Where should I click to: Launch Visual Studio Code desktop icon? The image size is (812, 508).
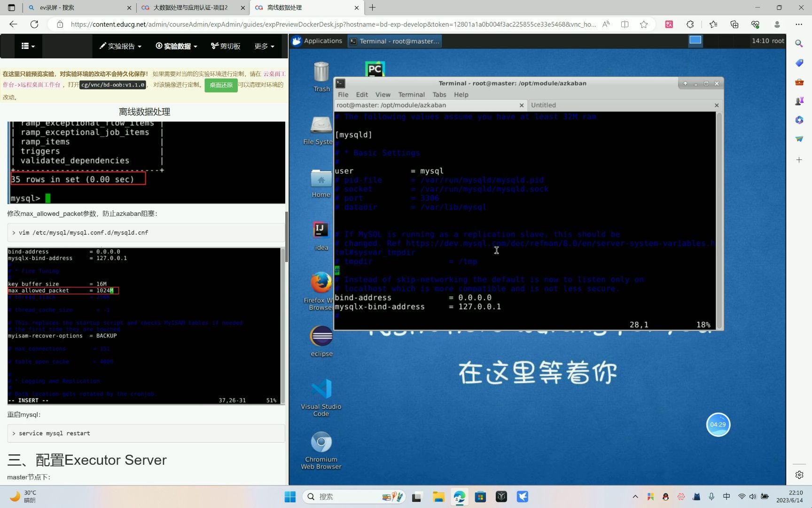321,397
